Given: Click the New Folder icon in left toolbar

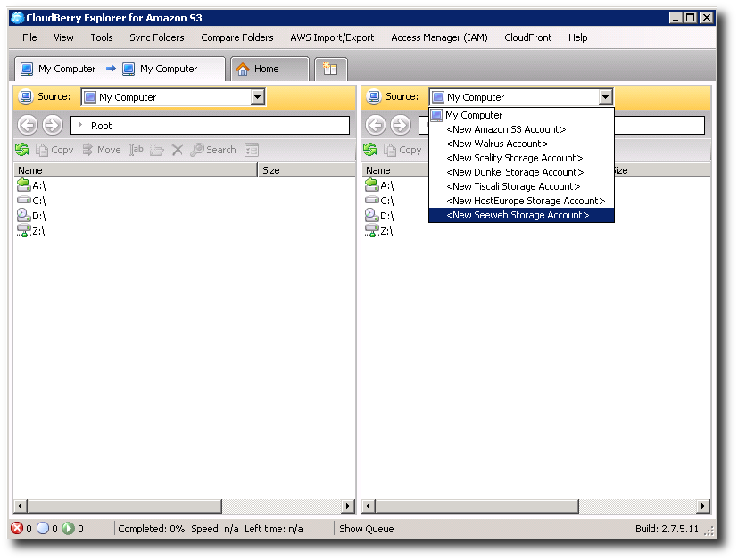Looking at the screenshot, I should coord(157,150).
